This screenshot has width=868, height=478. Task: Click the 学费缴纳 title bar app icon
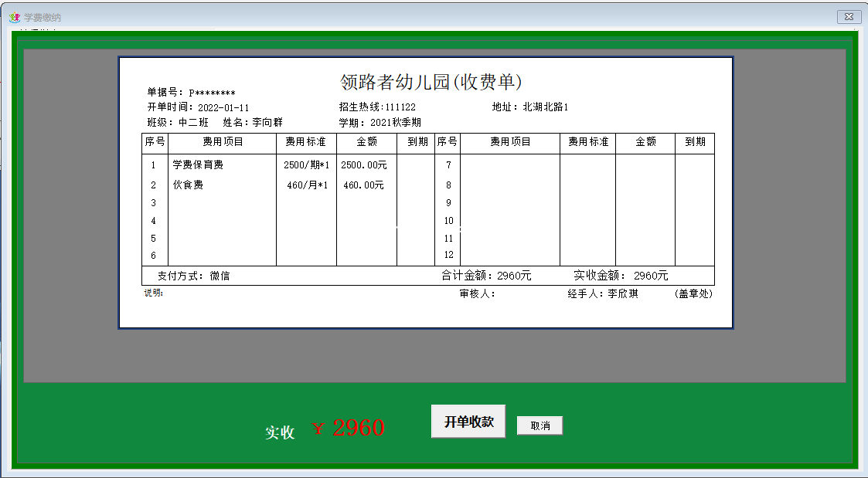pyautogui.click(x=15, y=17)
